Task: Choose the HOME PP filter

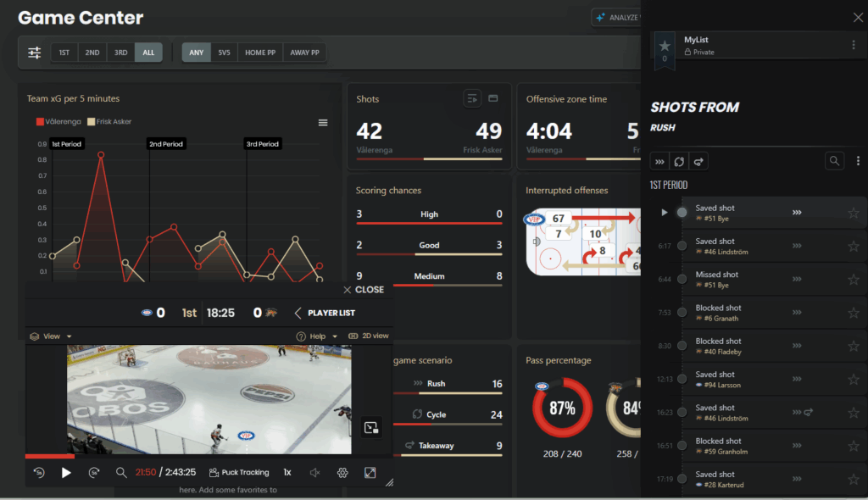Action: [x=260, y=53]
